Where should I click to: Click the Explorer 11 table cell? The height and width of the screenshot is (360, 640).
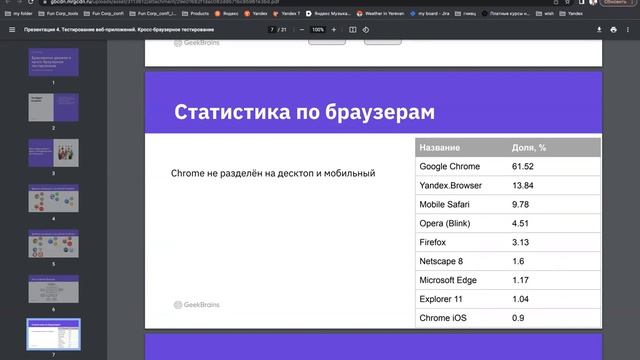click(x=441, y=299)
